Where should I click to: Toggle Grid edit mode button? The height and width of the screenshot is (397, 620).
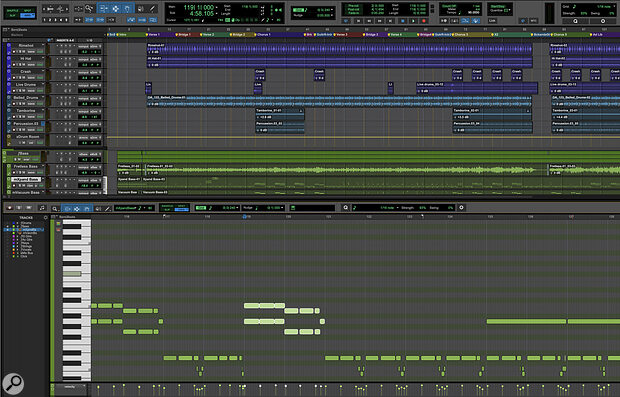[27, 15]
